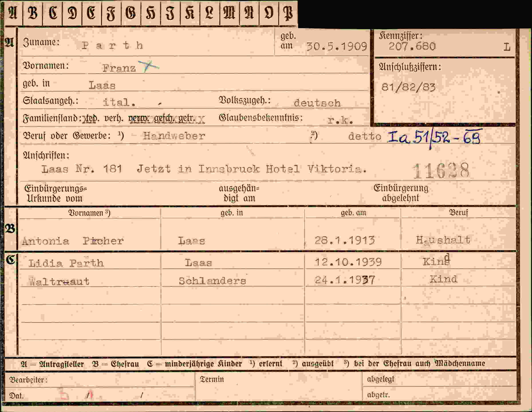
Task: Select the letter K index tab
Action: (190, 13)
